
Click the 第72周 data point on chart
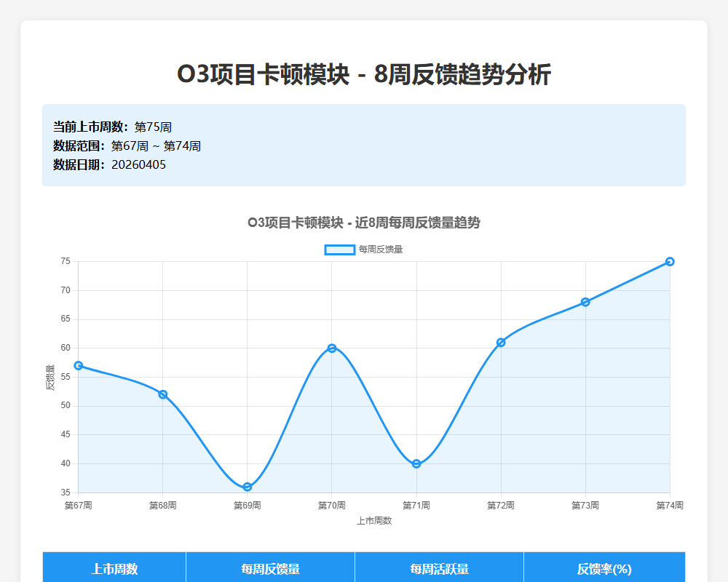(501, 343)
